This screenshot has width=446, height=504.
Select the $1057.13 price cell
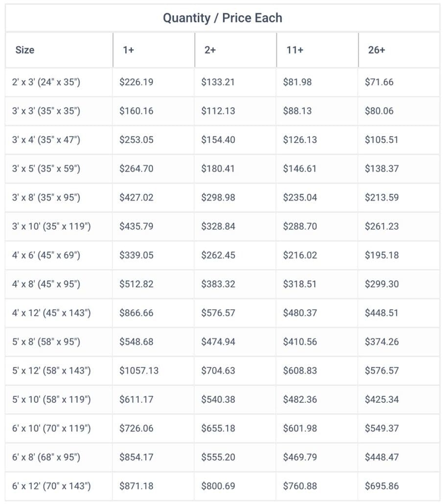point(139,371)
